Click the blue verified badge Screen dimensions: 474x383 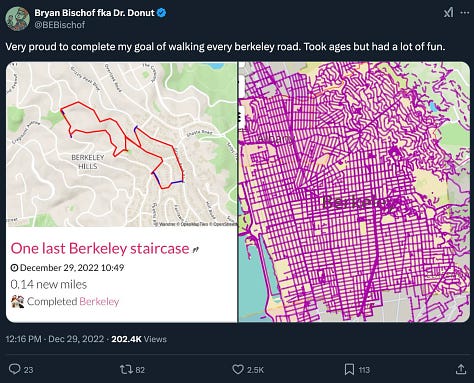pyautogui.click(x=162, y=13)
